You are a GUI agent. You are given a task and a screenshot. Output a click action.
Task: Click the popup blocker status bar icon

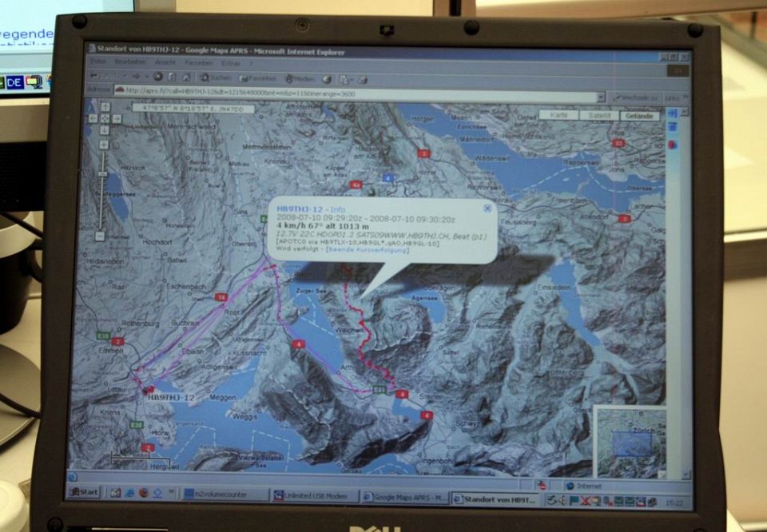[x=541, y=486]
